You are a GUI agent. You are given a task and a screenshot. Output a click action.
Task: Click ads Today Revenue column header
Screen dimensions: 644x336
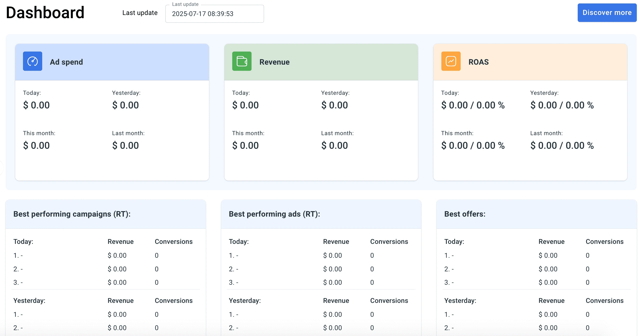[x=336, y=241]
